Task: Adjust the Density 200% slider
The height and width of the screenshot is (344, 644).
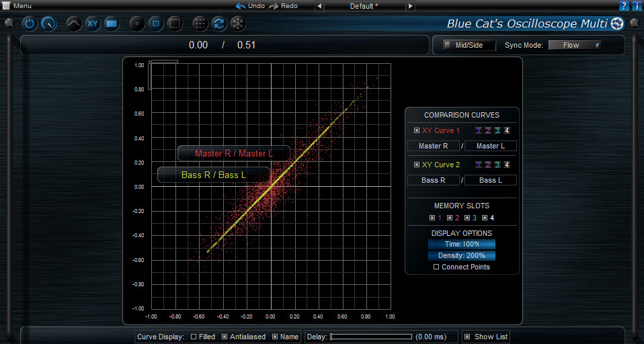Action: coord(462,255)
